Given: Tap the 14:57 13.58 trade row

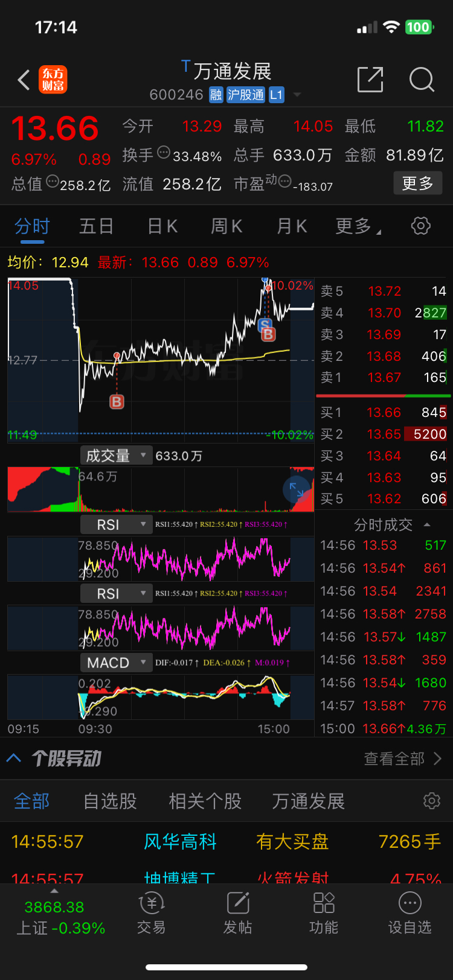Looking at the screenshot, I should [384, 705].
